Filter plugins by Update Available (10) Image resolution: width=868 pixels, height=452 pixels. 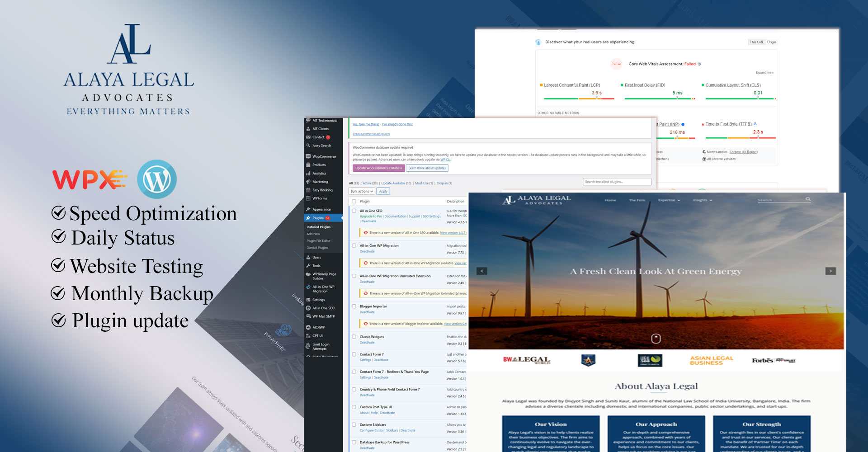click(396, 184)
